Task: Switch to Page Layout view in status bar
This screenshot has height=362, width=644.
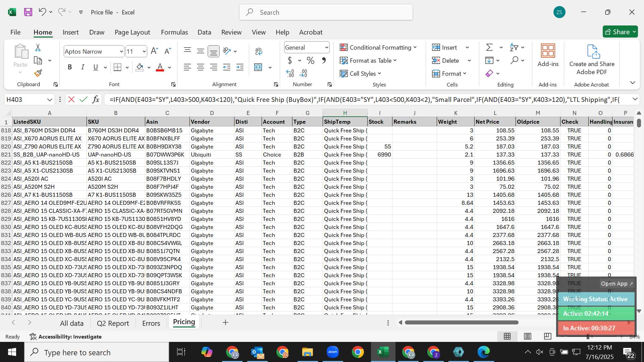Action: coord(528,336)
